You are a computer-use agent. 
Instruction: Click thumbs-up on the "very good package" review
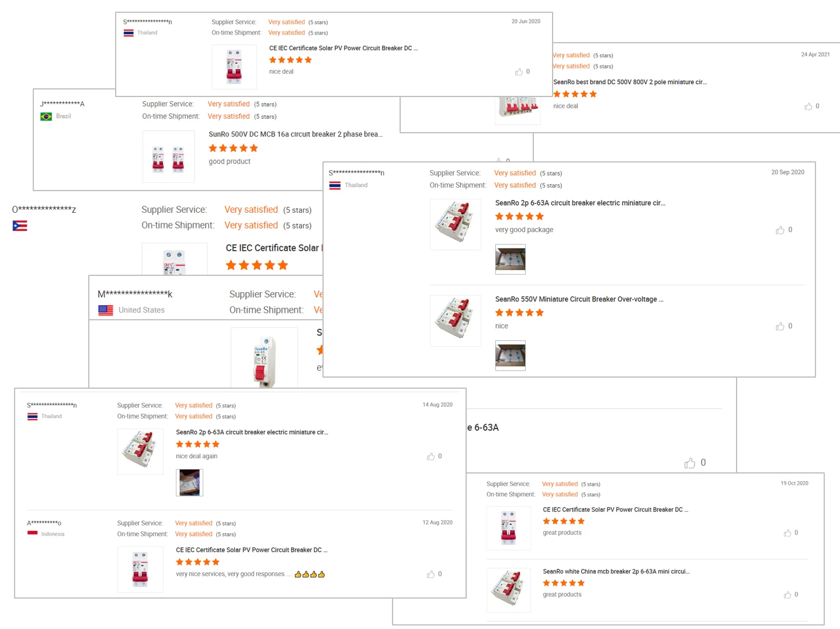click(x=780, y=230)
